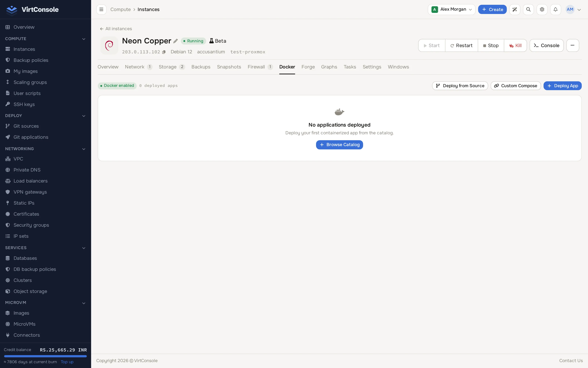Open MicroVMs in sidebar
Screen dimensions: 588x368
(x=45, y=324)
